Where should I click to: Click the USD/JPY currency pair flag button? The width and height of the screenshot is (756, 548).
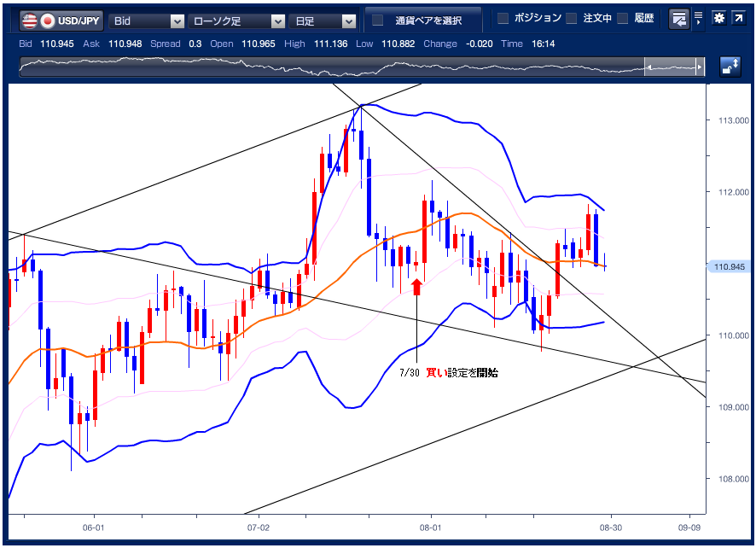point(61,20)
